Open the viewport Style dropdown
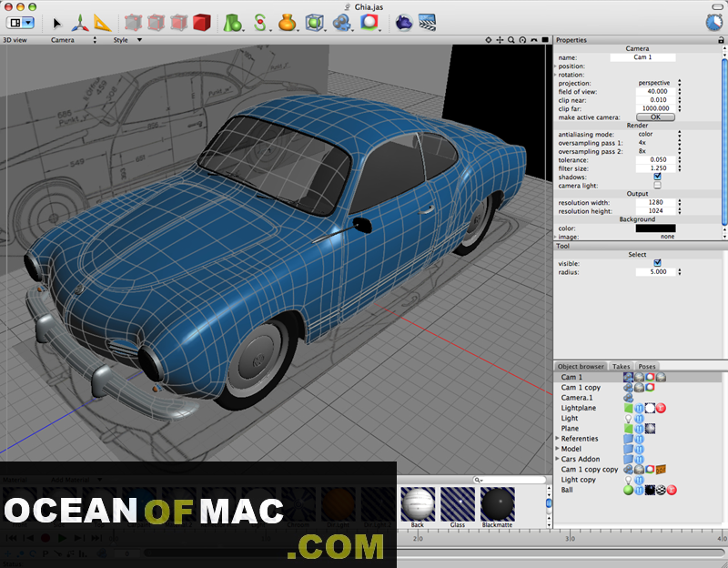The height and width of the screenshot is (568, 728). pyautogui.click(x=127, y=40)
